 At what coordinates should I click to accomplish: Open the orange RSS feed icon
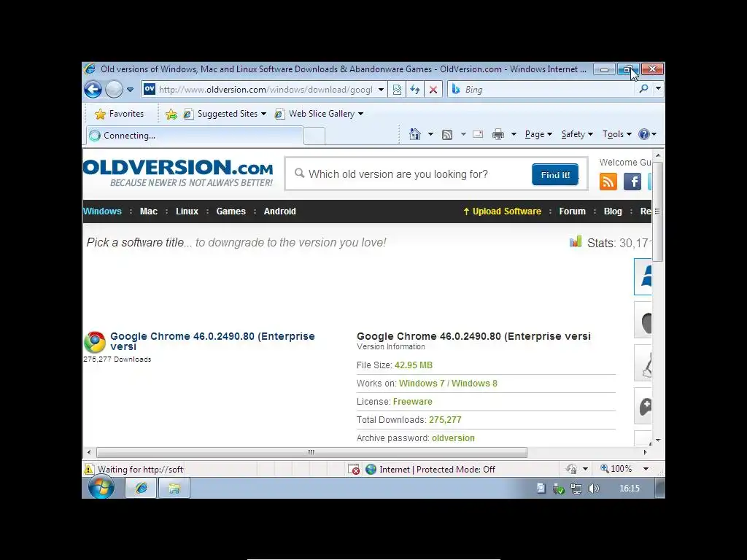(x=608, y=182)
